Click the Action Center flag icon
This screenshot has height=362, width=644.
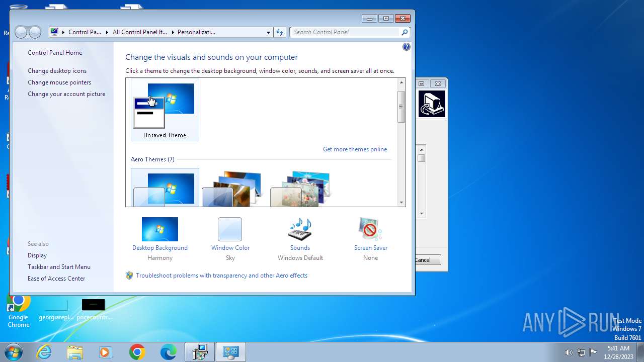(x=593, y=352)
